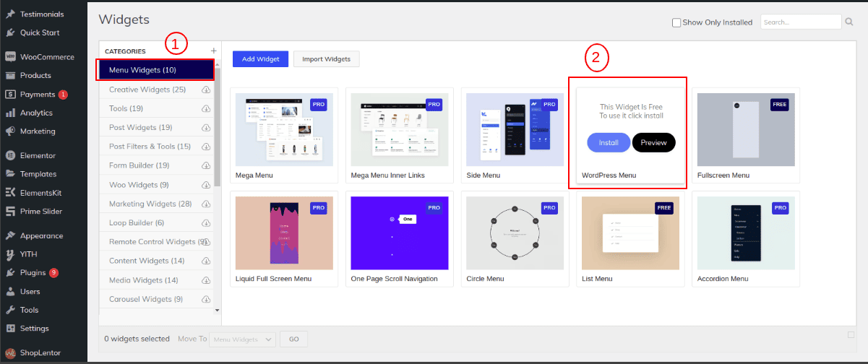The height and width of the screenshot is (364, 868).
Task: Click the Prime Slider icon
Action: click(x=10, y=212)
